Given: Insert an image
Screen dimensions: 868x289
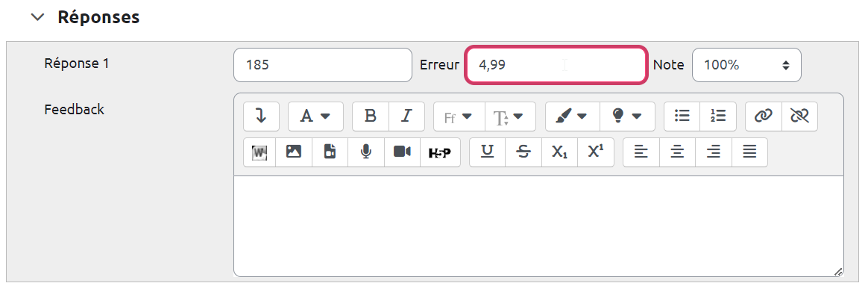Looking at the screenshot, I should click(x=293, y=152).
